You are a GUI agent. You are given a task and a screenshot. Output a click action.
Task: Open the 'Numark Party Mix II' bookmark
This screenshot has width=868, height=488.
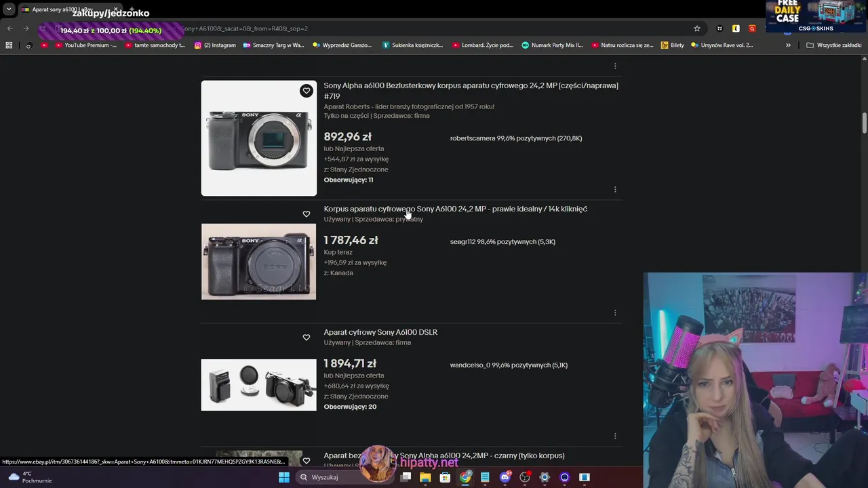[x=552, y=45]
